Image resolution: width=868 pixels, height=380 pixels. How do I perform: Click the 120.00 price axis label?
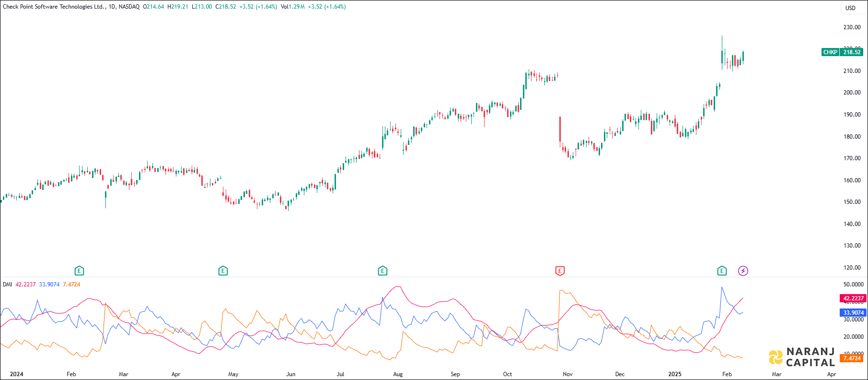coord(852,268)
